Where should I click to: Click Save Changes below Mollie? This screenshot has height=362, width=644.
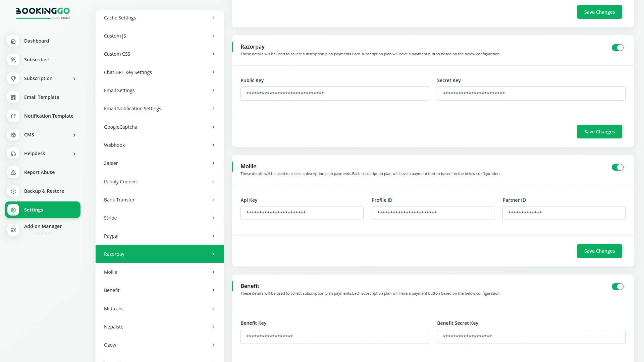pos(599,251)
